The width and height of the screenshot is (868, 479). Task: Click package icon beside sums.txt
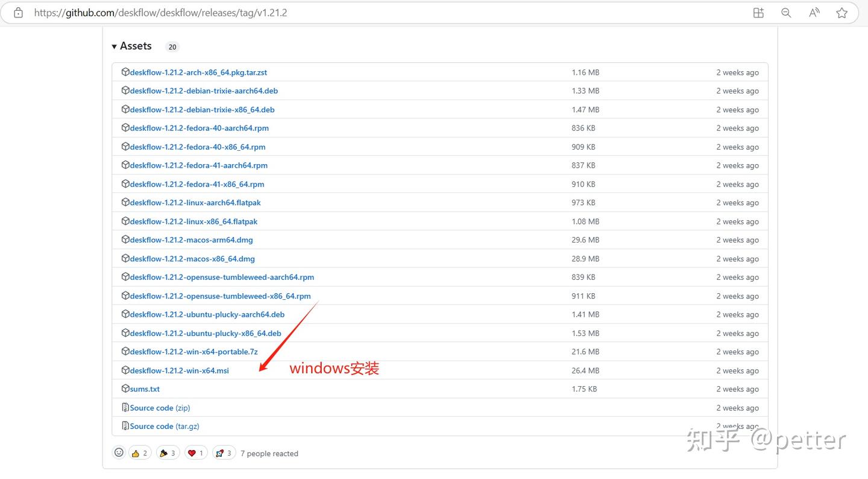(125, 389)
